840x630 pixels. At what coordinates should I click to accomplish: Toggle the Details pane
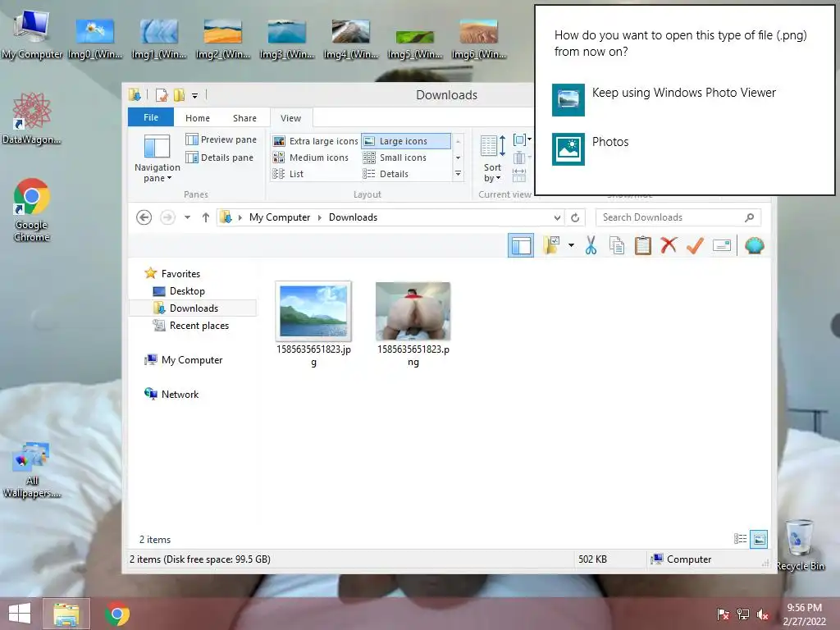click(219, 157)
